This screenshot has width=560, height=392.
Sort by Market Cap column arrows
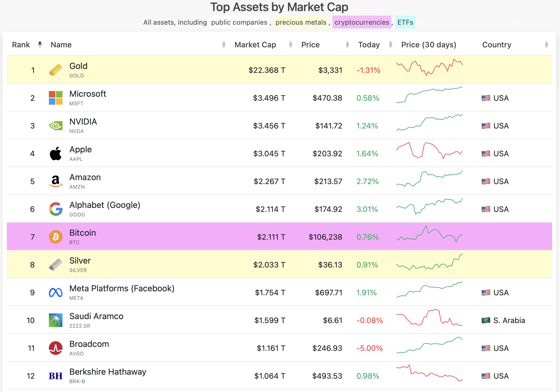291,45
